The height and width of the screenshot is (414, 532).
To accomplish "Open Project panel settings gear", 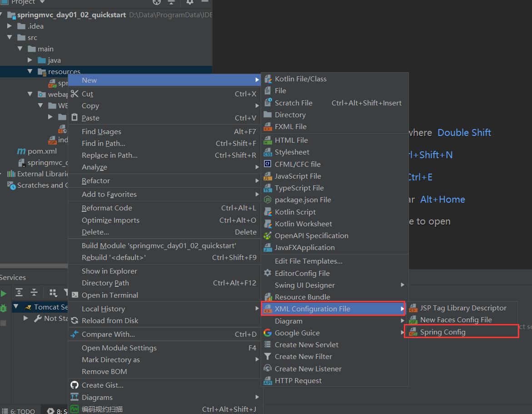I will (x=190, y=2).
